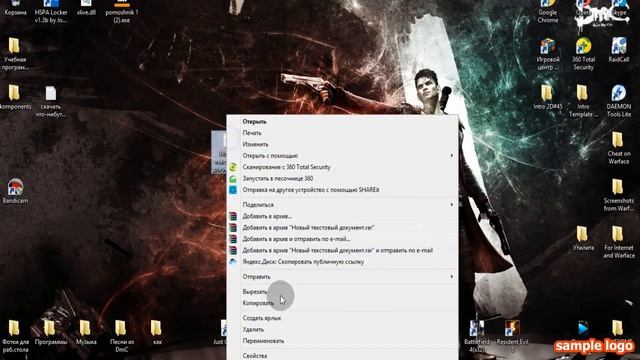Select the Песни из DmC folder

121,336
